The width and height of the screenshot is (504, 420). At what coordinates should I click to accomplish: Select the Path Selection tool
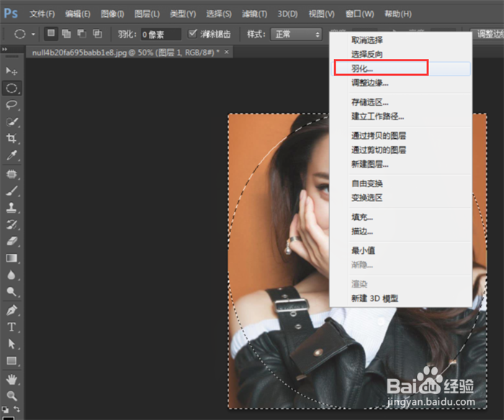pyautogui.click(x=12, y=344)
